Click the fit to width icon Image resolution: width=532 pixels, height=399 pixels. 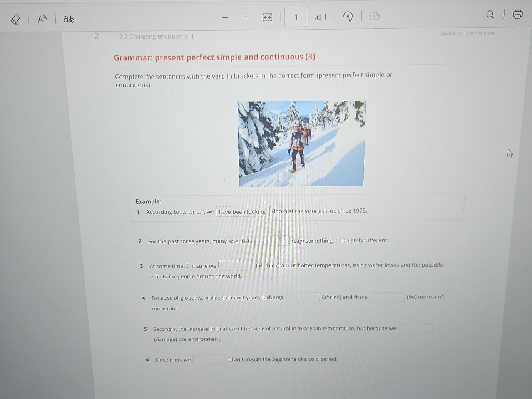(267, 17)
